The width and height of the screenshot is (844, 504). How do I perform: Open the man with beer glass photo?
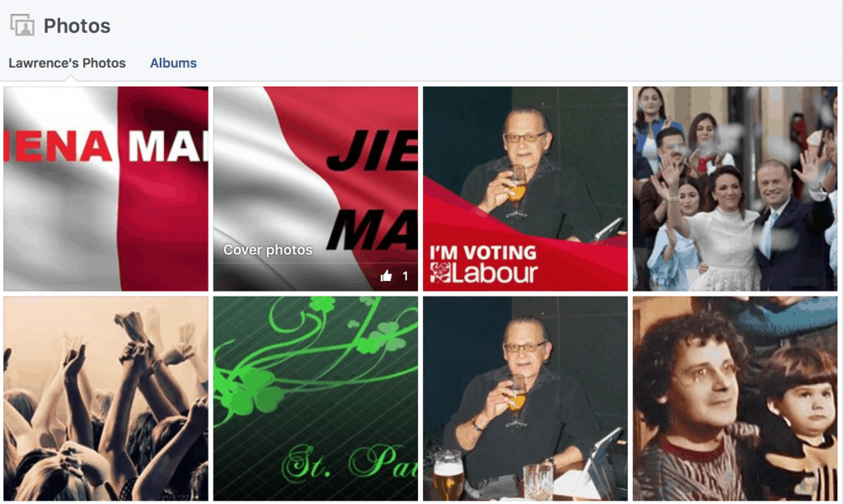point(525,399)
